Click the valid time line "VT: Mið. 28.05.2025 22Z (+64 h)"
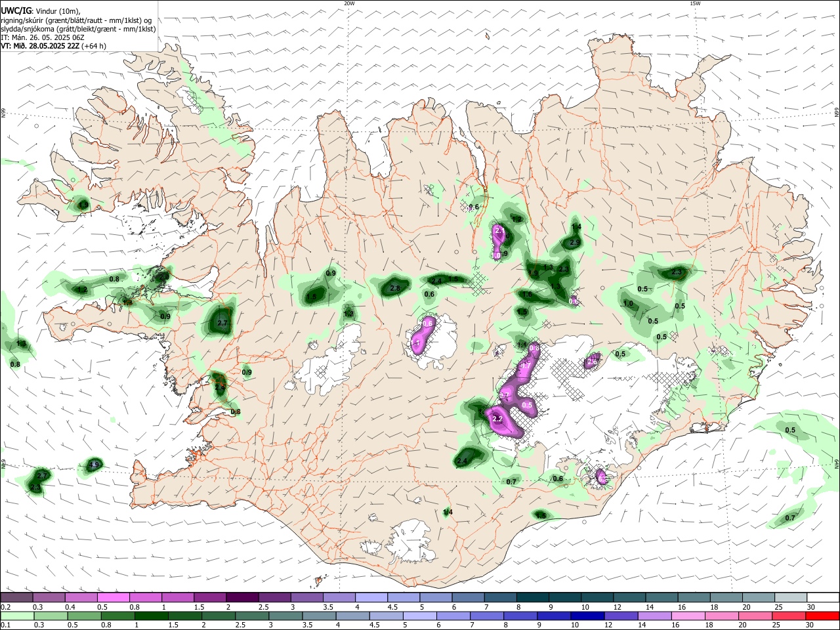 click(53, 46)
